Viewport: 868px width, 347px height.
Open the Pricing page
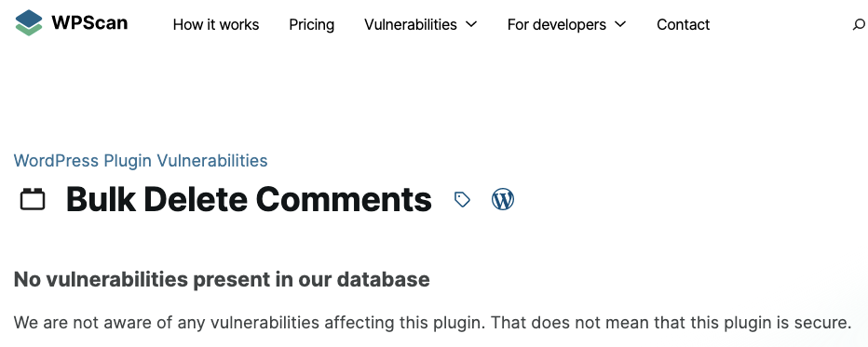pyautogui.click(x=312, y=25)
